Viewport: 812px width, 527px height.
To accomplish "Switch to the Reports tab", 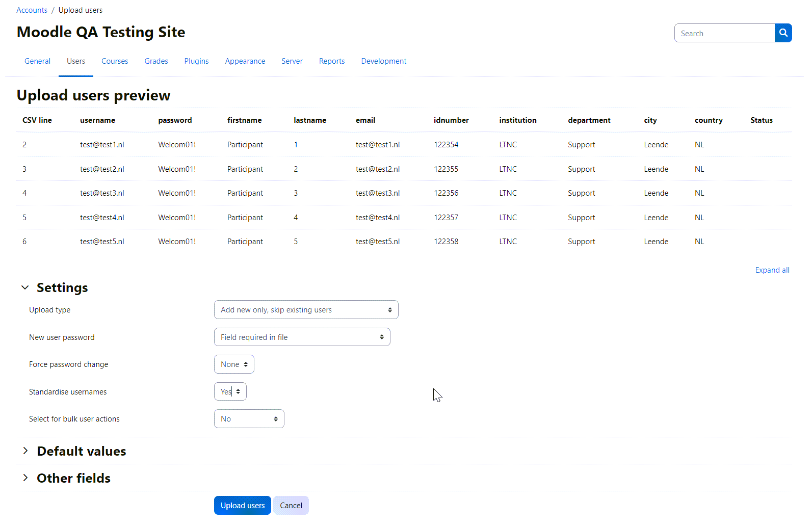I will point(332,61).
